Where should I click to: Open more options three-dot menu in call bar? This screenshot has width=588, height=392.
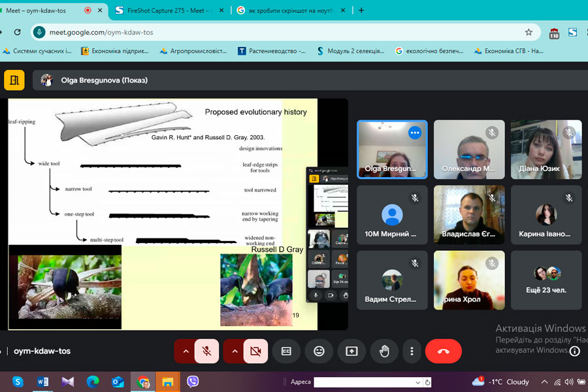(x=412, y=351)
